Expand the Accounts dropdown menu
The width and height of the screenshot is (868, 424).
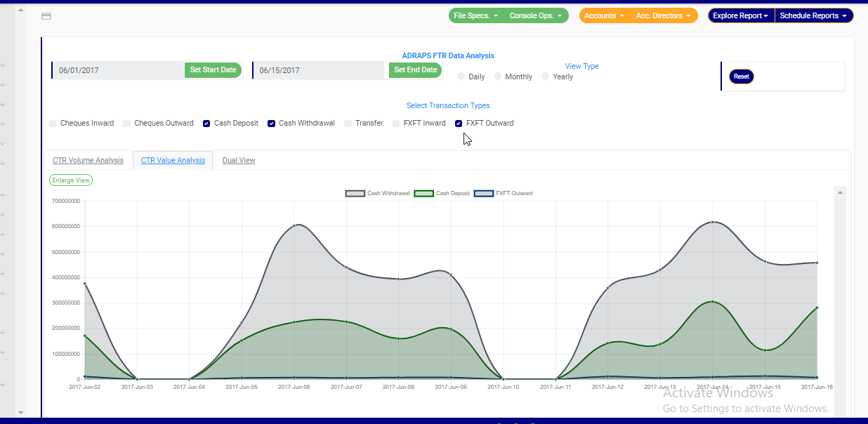[604, 15]
